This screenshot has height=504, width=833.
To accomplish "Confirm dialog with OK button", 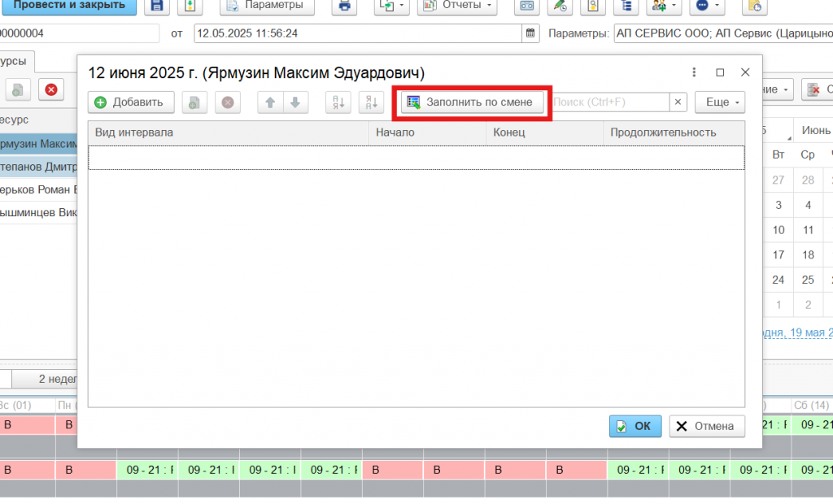I will click(635, 426).
